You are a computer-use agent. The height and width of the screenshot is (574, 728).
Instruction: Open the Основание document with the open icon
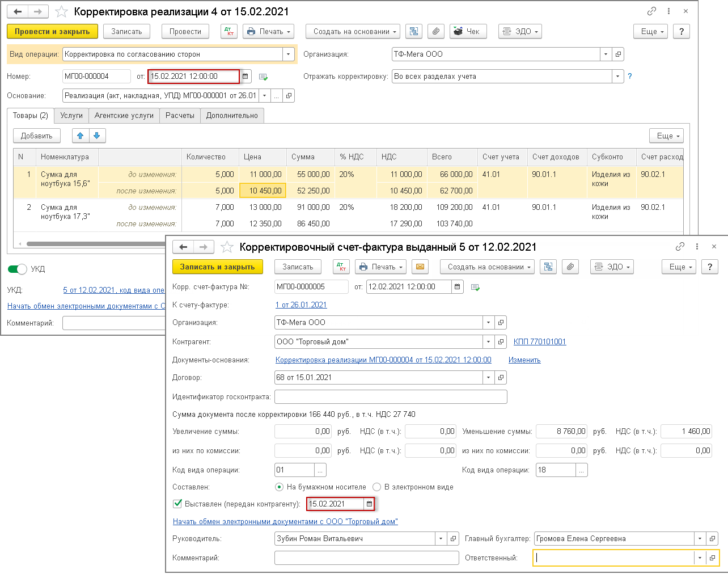[x=289, y=96]
